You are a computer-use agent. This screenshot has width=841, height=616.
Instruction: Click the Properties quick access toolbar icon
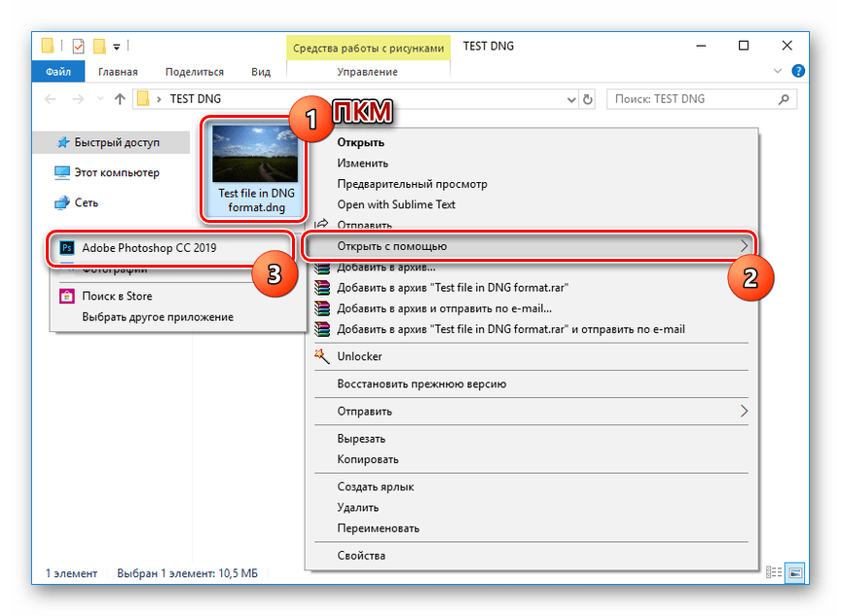tap(78, 46)
